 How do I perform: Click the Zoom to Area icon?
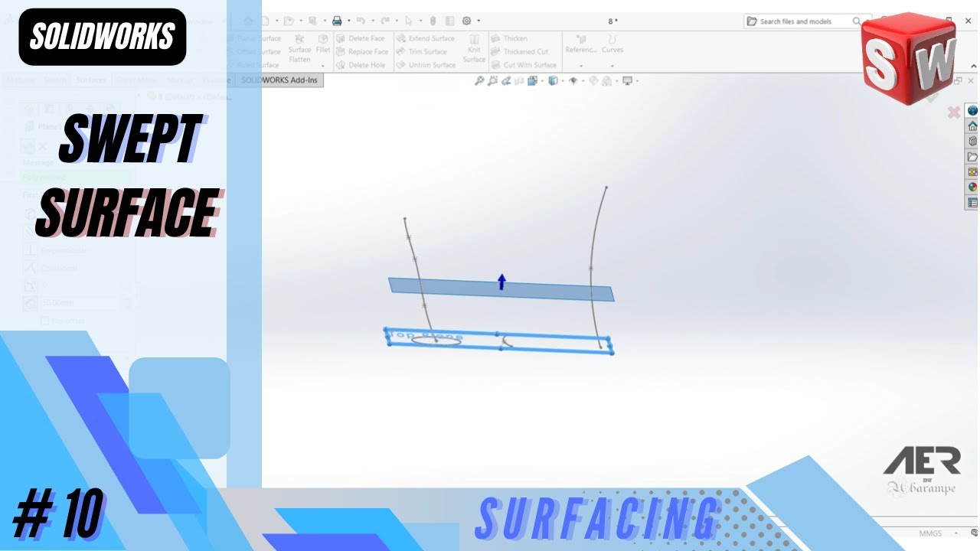tap(492, 80)
